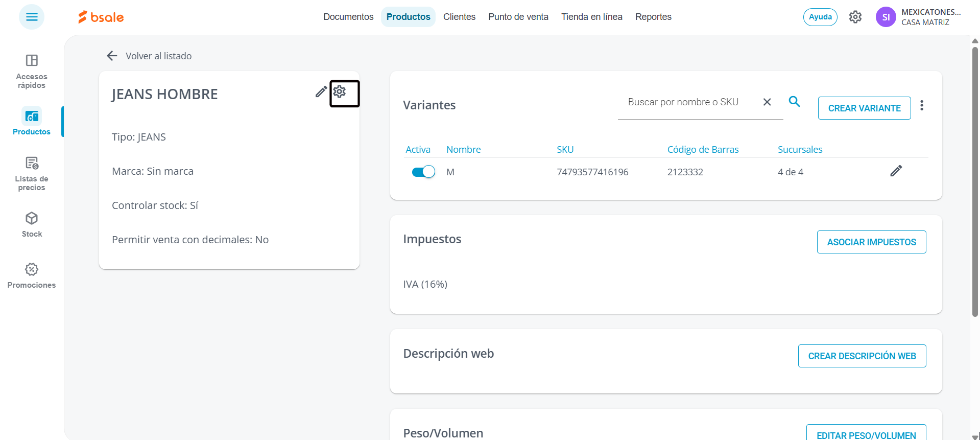Click Permitir venta con decimales: No
The height and width of the screenshot is (440, 980).
190,240
